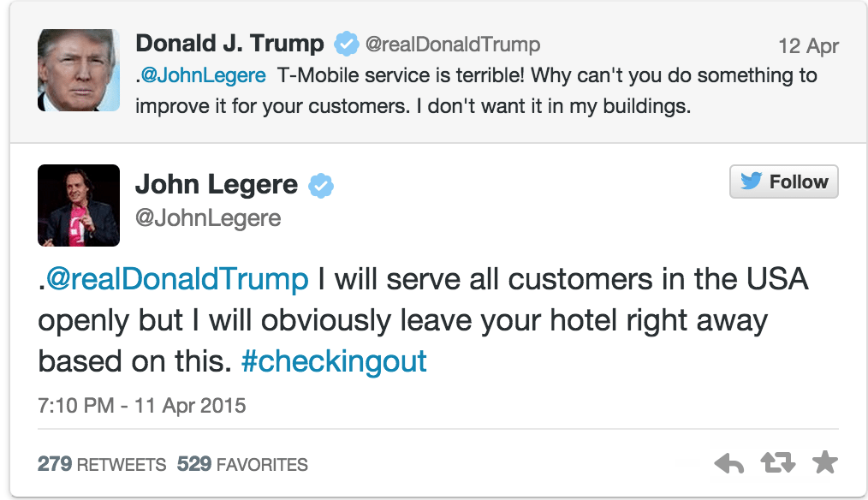Open the top tweet's profile picture
Image resolution: width=868 pixels, height=500 pixels.
79,70
